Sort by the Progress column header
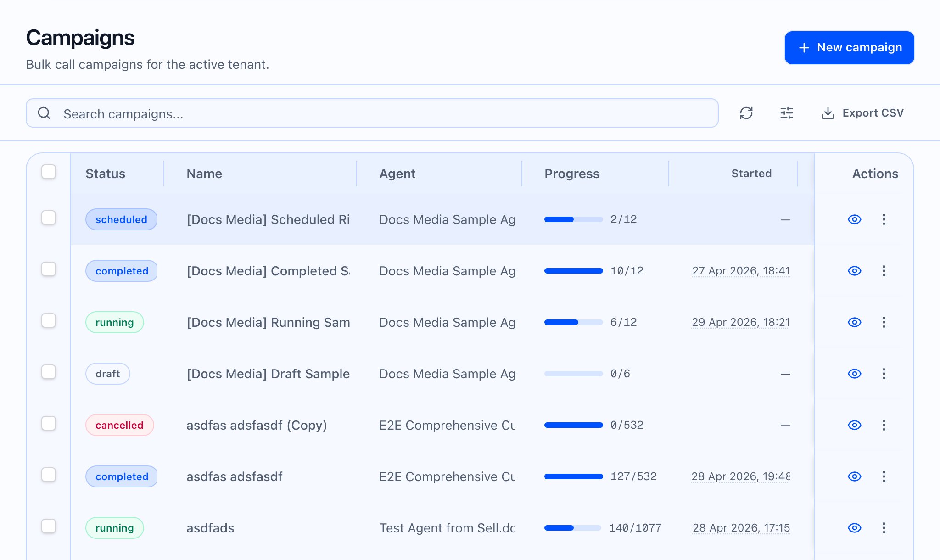The height and width of the screenshot is (560, 940). point(572,174)
